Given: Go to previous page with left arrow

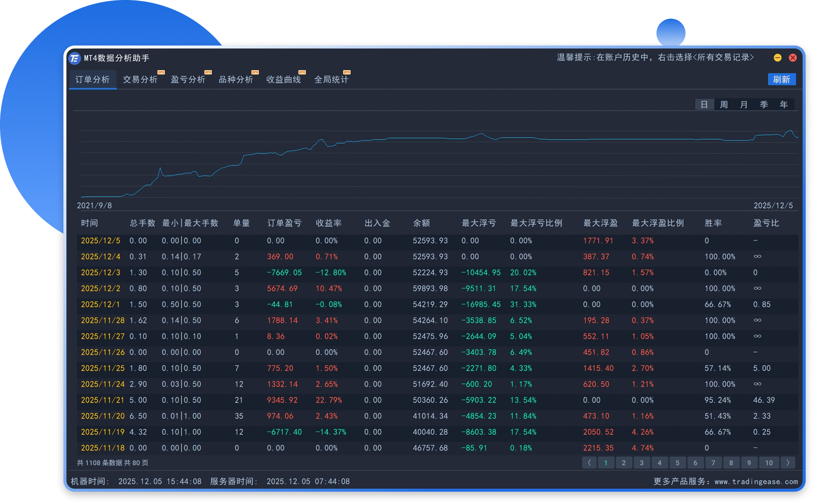Looking at the screenshot, I should [x=589, y=463].
